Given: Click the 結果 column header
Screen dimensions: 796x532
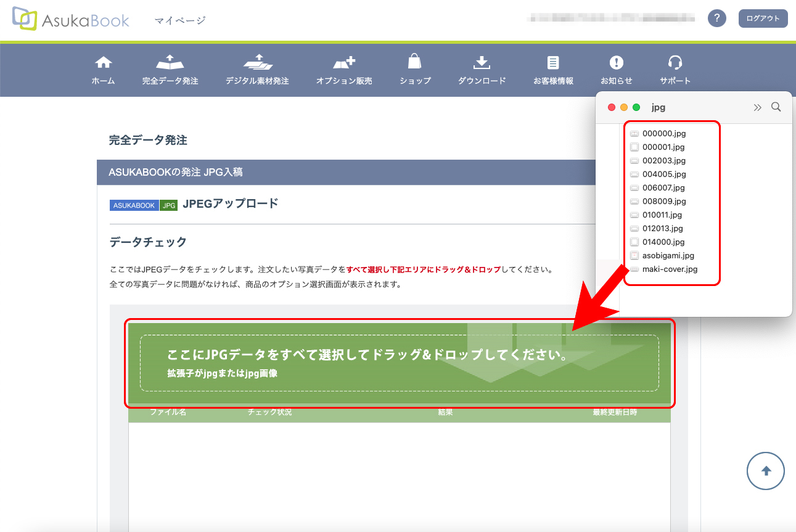Looking at the screenshot, I should (x=445, y=412).
